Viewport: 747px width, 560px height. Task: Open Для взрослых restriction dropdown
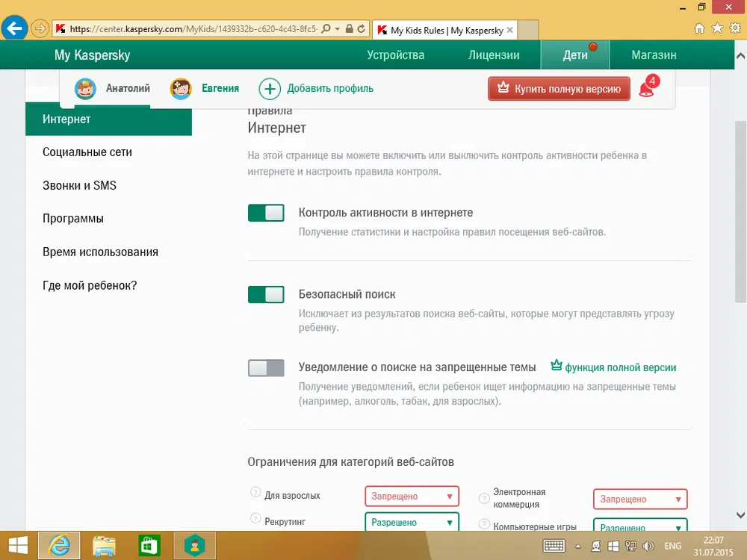coord(412,497)
